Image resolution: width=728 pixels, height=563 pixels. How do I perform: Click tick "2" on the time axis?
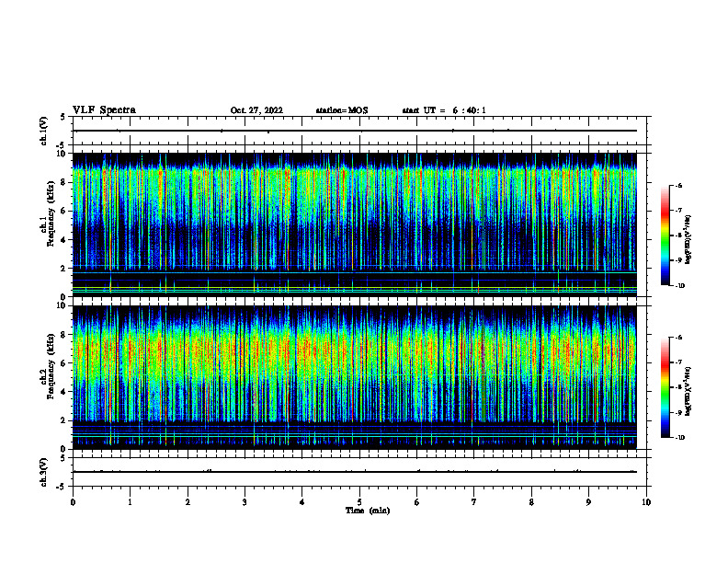(x=188, y=502)
